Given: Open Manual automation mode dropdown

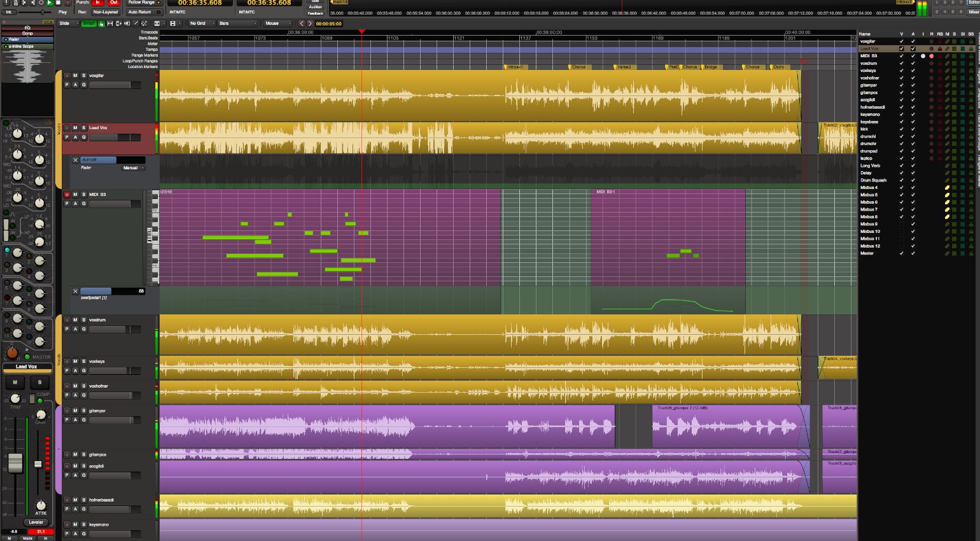Looking at the screenshot, I should click(x=133, y=168).
